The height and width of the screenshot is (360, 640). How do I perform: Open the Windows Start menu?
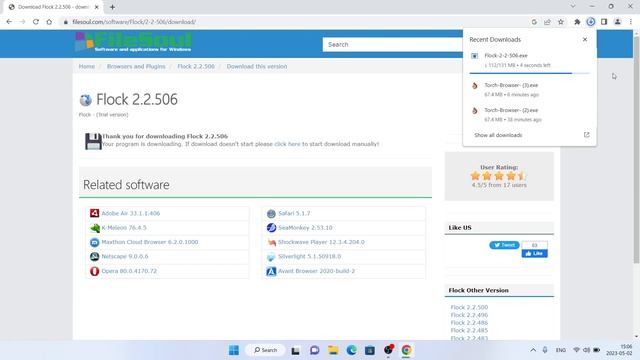pyautogui.click(x=234, y=350)
